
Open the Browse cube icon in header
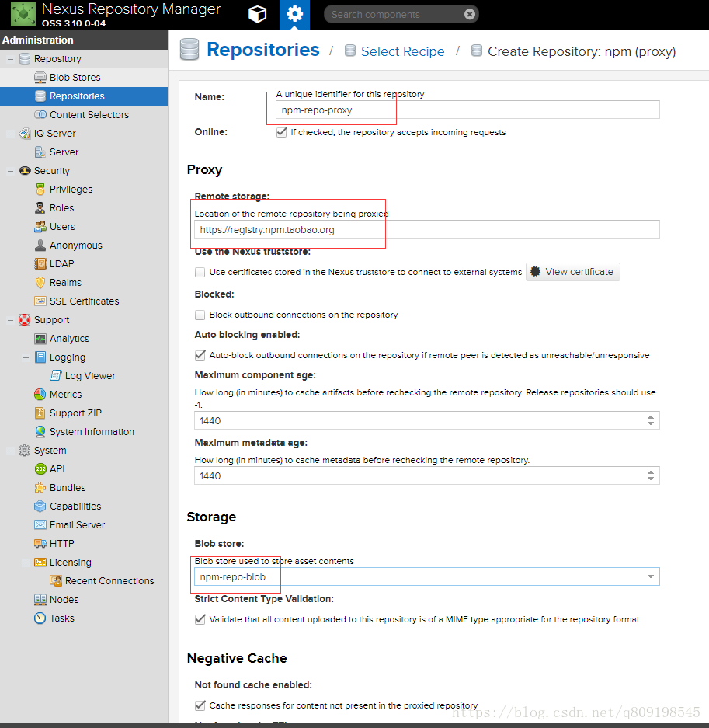[257, 15]
